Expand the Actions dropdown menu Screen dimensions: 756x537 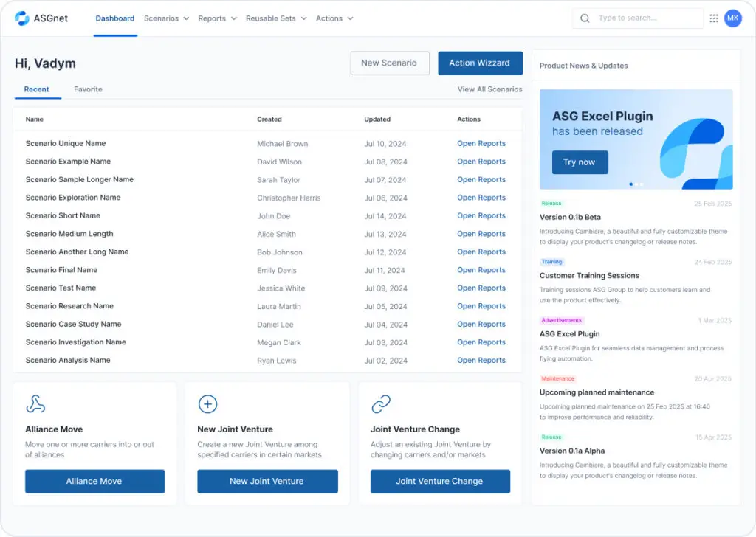[334, 18]
